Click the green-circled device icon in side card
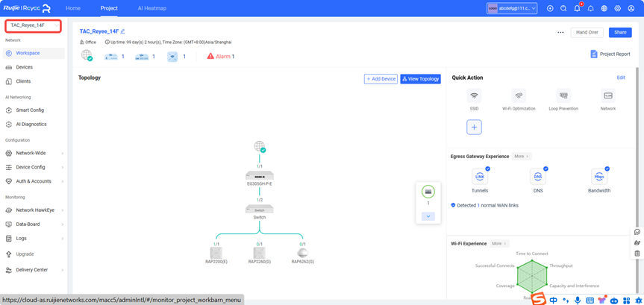Viewport: 644px width, 305px height. coord(428,192)
